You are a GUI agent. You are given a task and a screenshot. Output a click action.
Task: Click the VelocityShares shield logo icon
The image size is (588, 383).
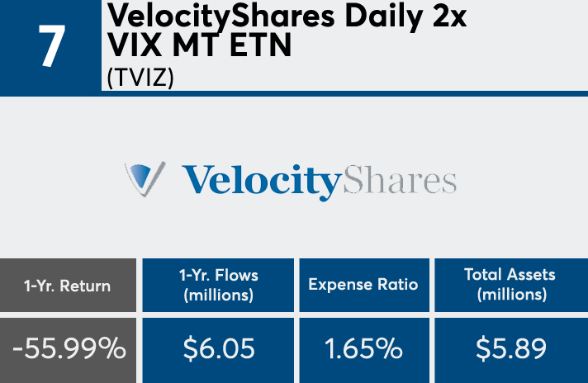(144, 177)
